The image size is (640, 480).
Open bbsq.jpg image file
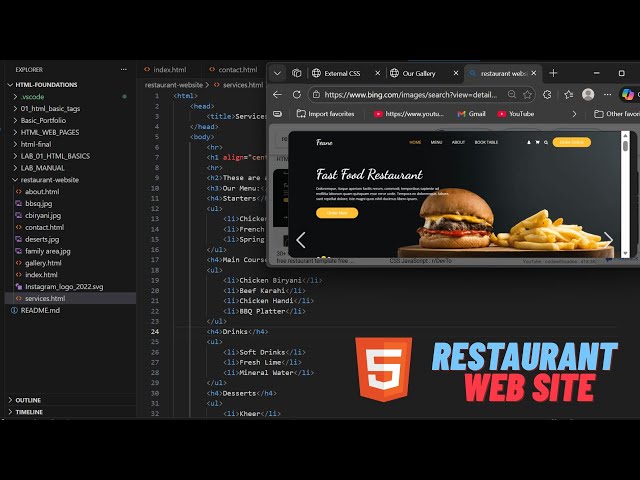(38, 203)
